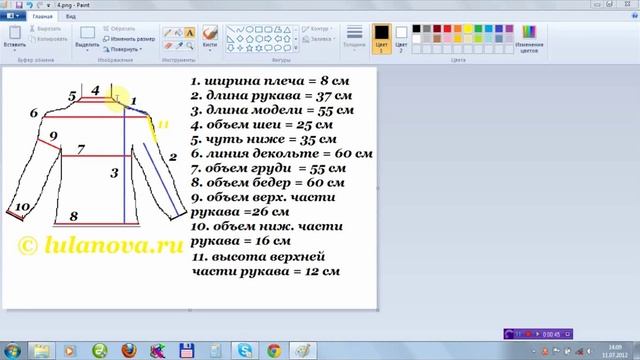Open the Заливка fill dropdown

tap(318, 39)
